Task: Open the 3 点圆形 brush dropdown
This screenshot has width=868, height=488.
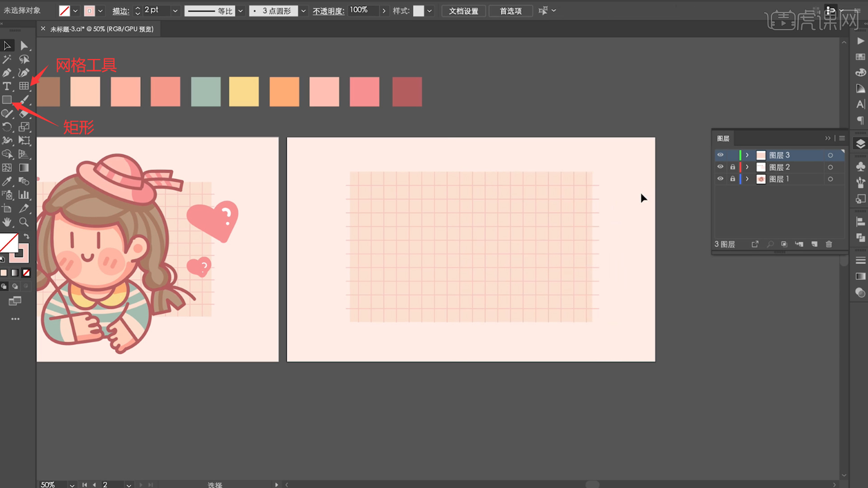Action: pos(303,11)
